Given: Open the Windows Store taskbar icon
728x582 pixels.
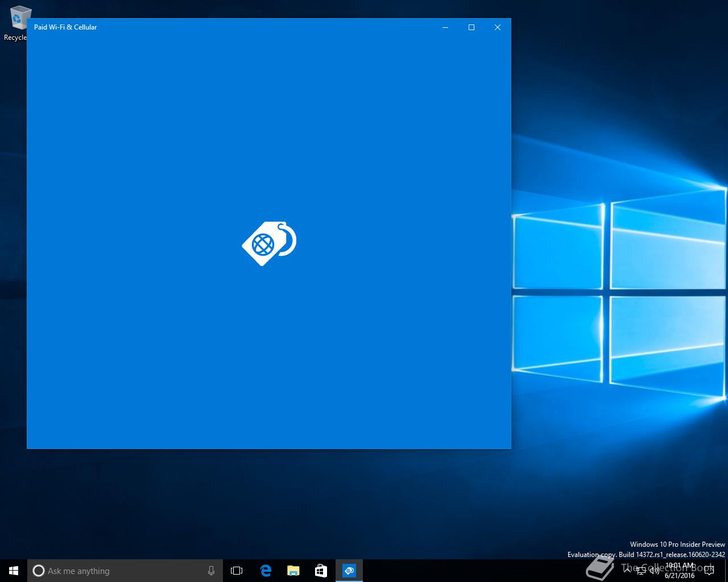Looking at the screenshot, I should coord(321,571).
